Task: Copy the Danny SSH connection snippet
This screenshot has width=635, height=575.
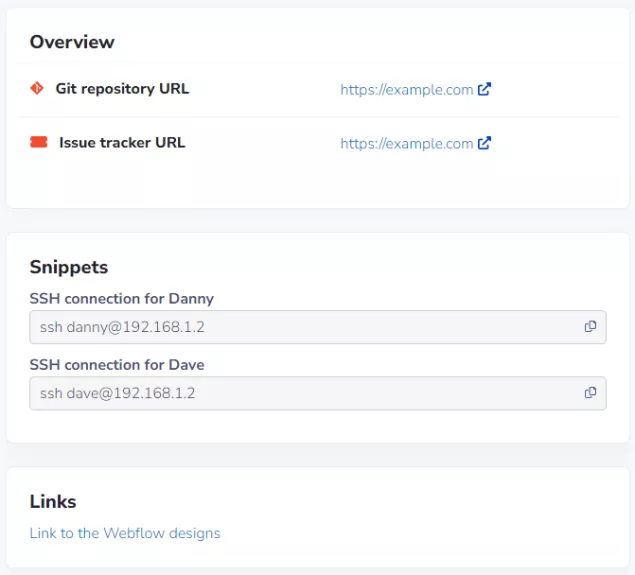Action: pos(590,327)
